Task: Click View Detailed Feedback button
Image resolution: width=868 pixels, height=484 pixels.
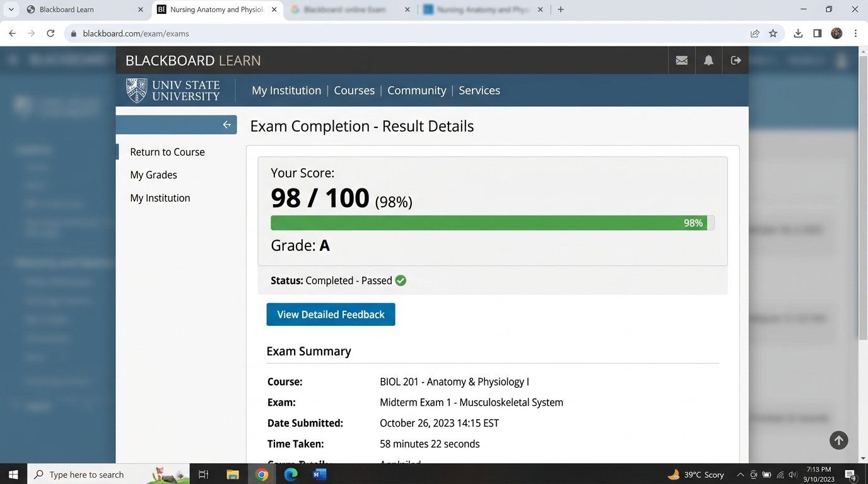Action: pyautogui.click(x=331, y=314)
